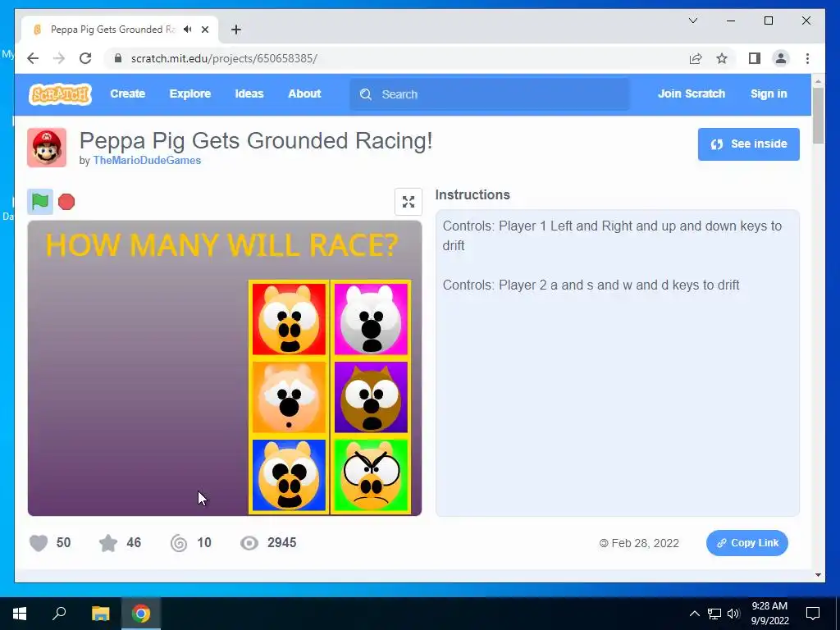
Task: Open the Explore menu item
Action: pyautogui.click(x=190, y=94)
